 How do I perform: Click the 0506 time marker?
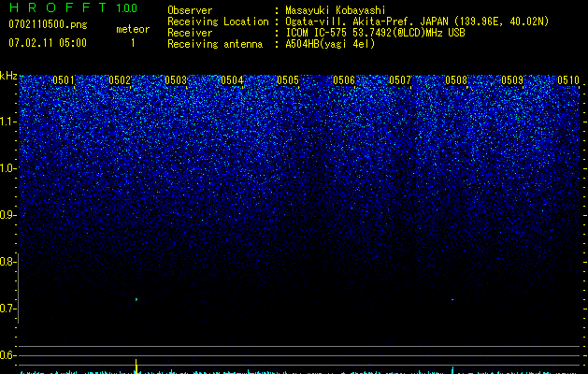(344, 80)
